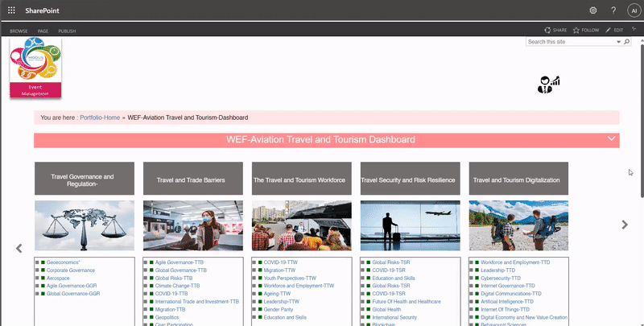The width and height of the screenshot is (644, 326).
Task: Open the Agile Governance-TTB link
Action: point(179,262)
